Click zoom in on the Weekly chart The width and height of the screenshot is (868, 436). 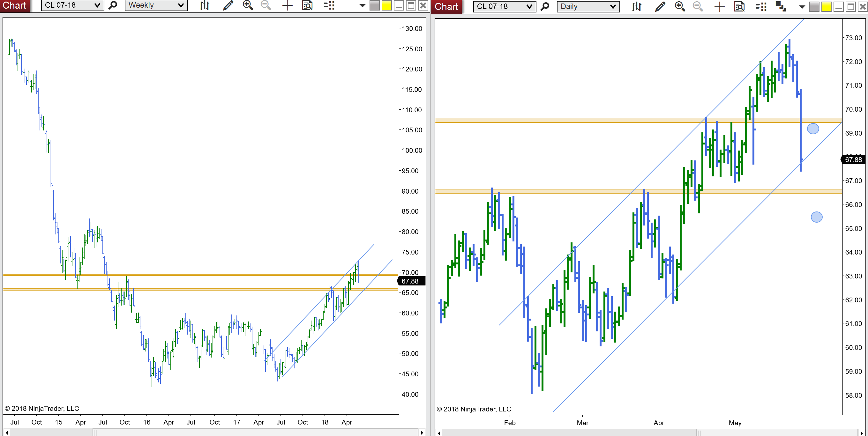coord(248,5)
